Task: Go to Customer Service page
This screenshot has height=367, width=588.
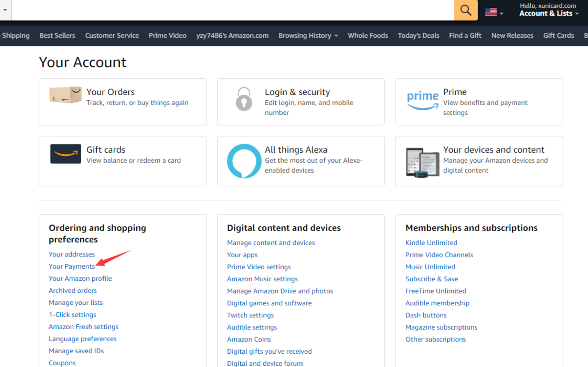Action: point(112,35)
